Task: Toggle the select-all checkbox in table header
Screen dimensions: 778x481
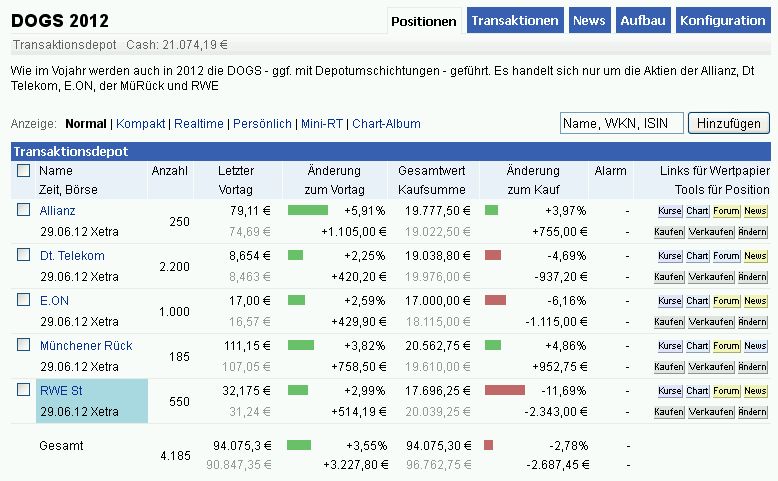Action: (24, 171)
